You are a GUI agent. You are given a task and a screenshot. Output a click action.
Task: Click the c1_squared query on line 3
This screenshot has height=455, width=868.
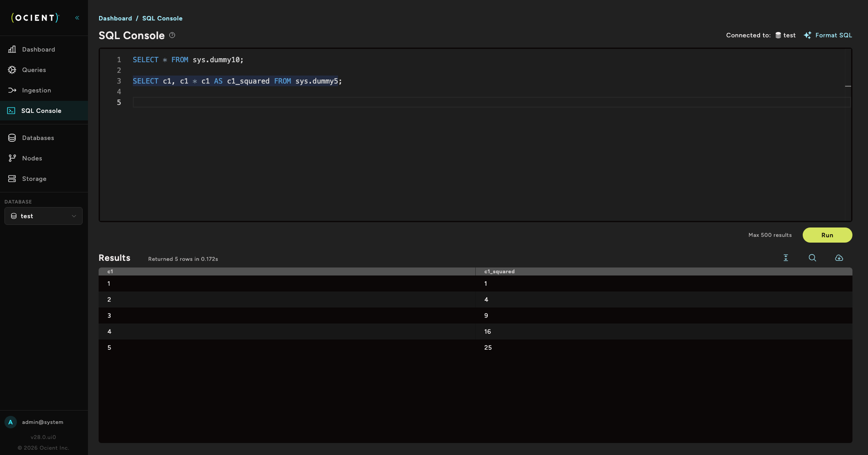237,81
